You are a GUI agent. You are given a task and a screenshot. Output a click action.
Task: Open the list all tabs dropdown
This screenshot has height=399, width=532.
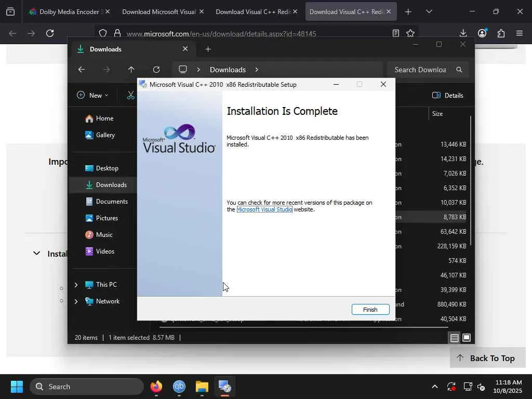click(429, 12)
